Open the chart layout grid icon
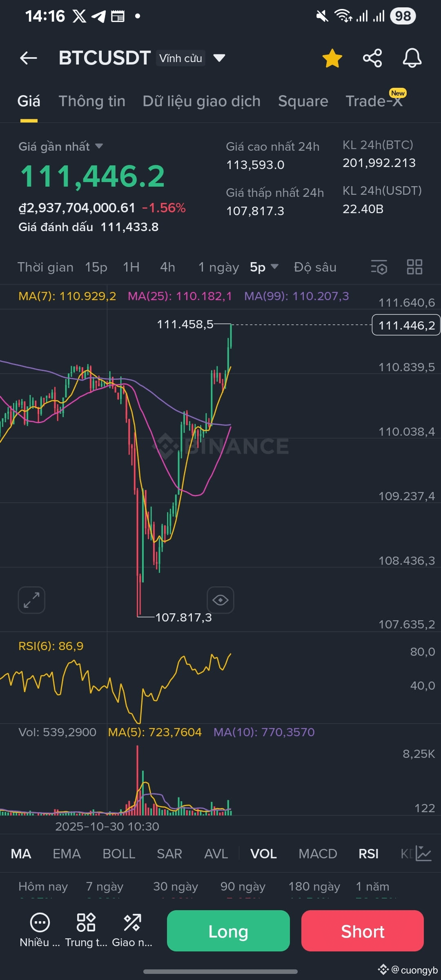 414,267
